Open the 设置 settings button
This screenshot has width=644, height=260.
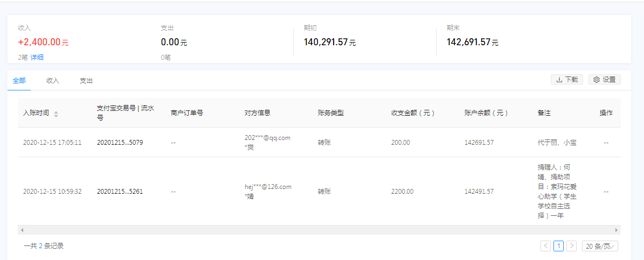[604, 80]
